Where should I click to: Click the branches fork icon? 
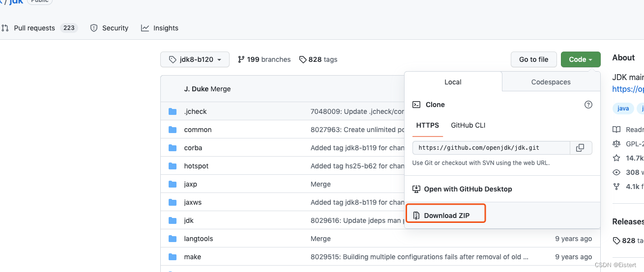tap(241, 59)
